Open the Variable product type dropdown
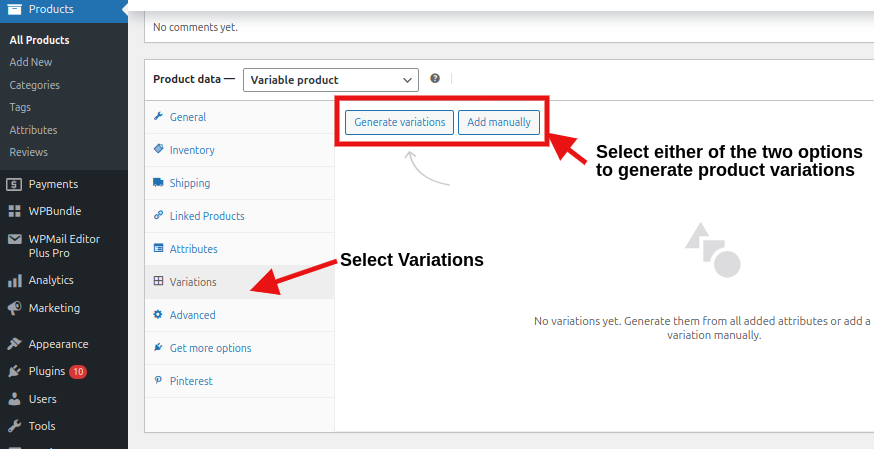874x449 pixels. 330,80
